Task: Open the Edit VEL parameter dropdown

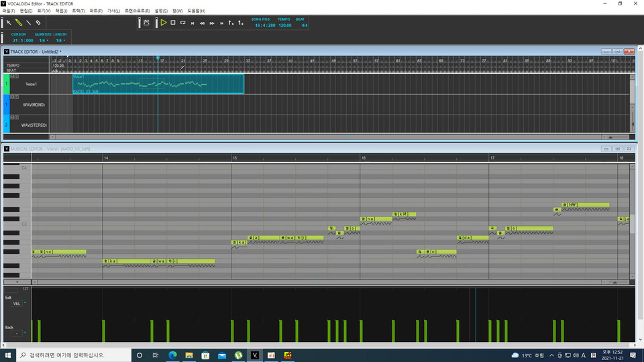Action: (x=25, y=303)
